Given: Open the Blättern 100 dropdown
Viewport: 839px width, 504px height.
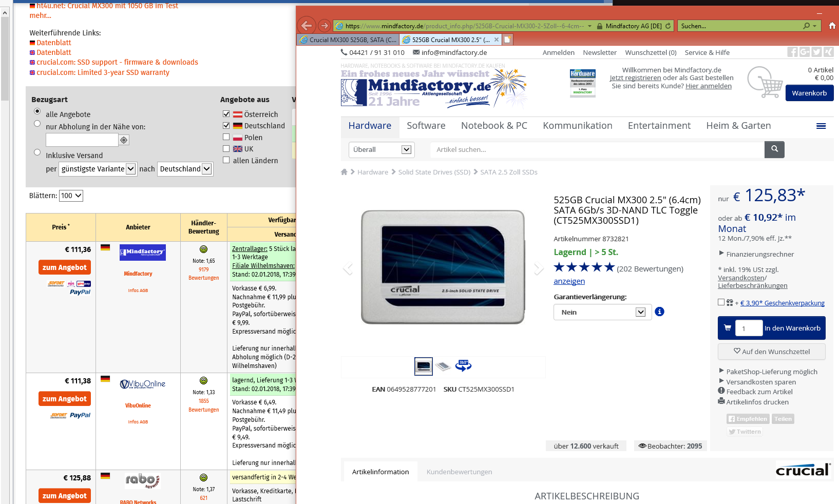Looking at the screenshot, I should [71, 196].
